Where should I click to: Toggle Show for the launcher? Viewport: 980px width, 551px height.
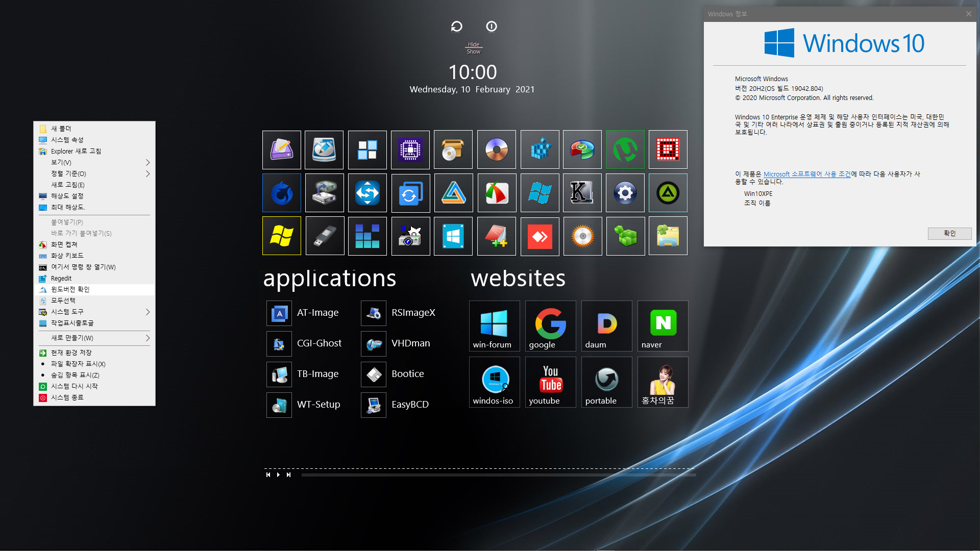tap(474, 52)
